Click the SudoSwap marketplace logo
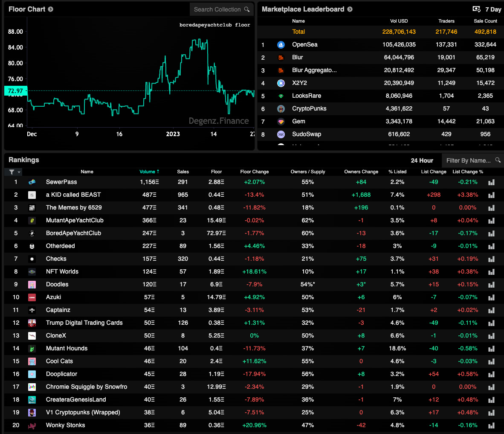This screenshot has width=504, height=434. coord(281,134)
